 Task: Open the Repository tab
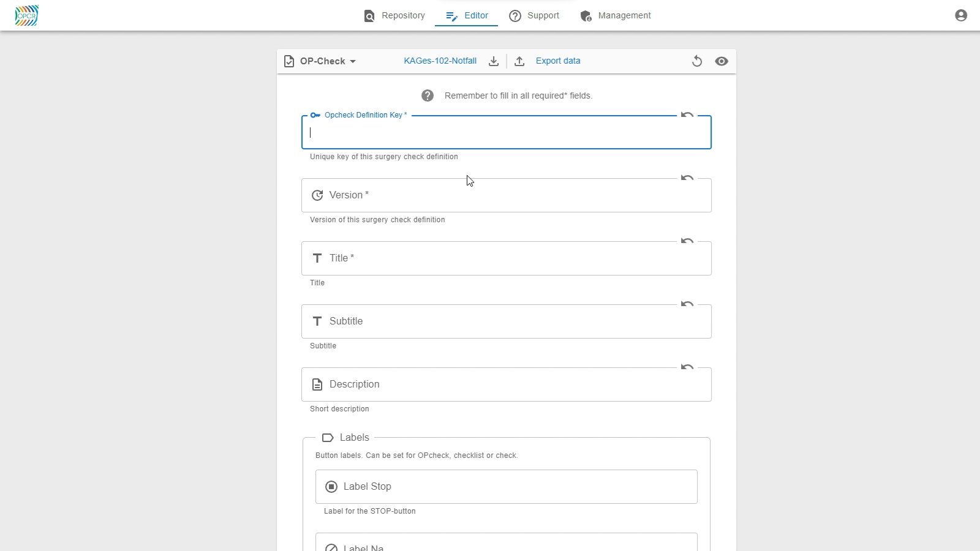[394, 15]
